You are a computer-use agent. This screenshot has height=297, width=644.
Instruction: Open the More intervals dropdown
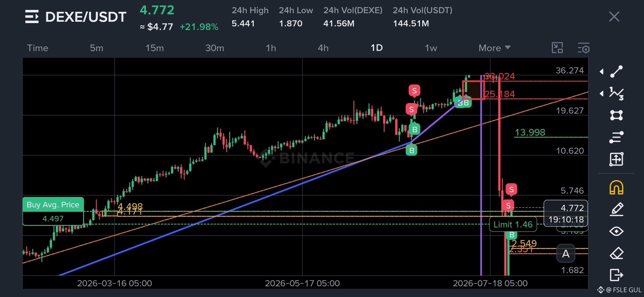pos(494,48)
